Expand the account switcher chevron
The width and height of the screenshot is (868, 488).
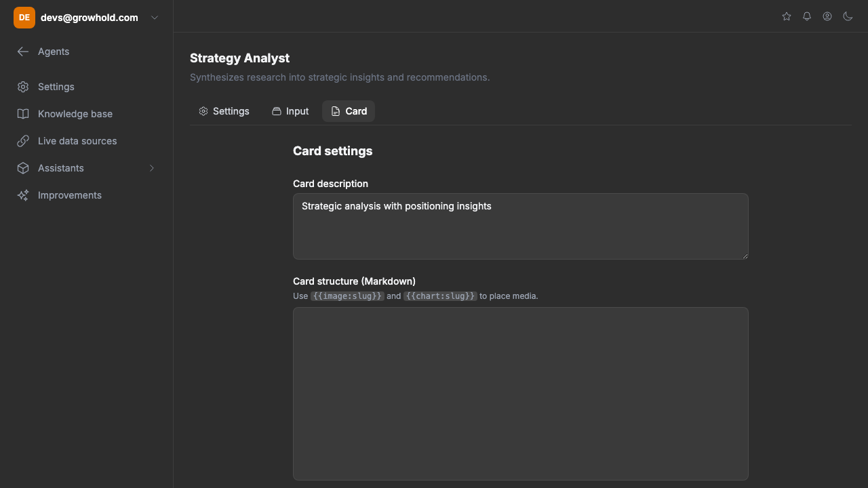click(x=155, y=18)
